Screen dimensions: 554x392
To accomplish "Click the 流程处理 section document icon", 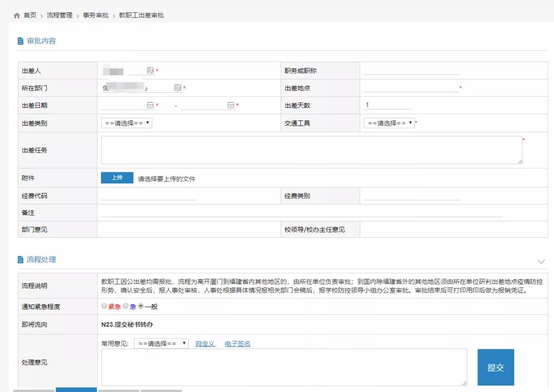I will point(21,260).
